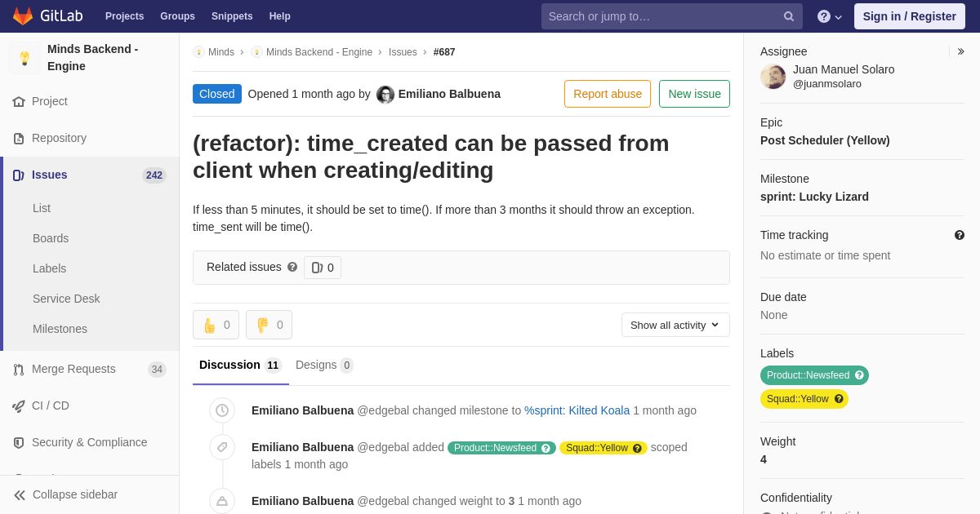Click the GitLab fox logo
980x514 pixels.
point(23,16)
